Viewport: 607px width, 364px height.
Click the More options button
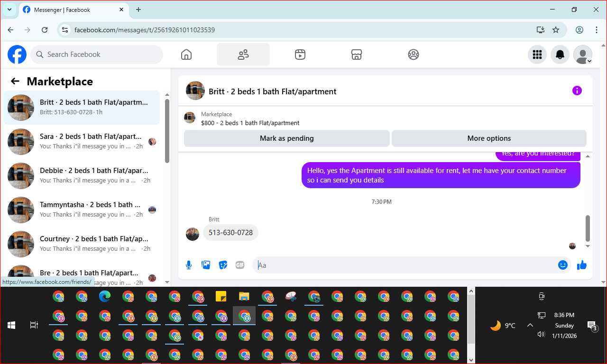[489, 138]
